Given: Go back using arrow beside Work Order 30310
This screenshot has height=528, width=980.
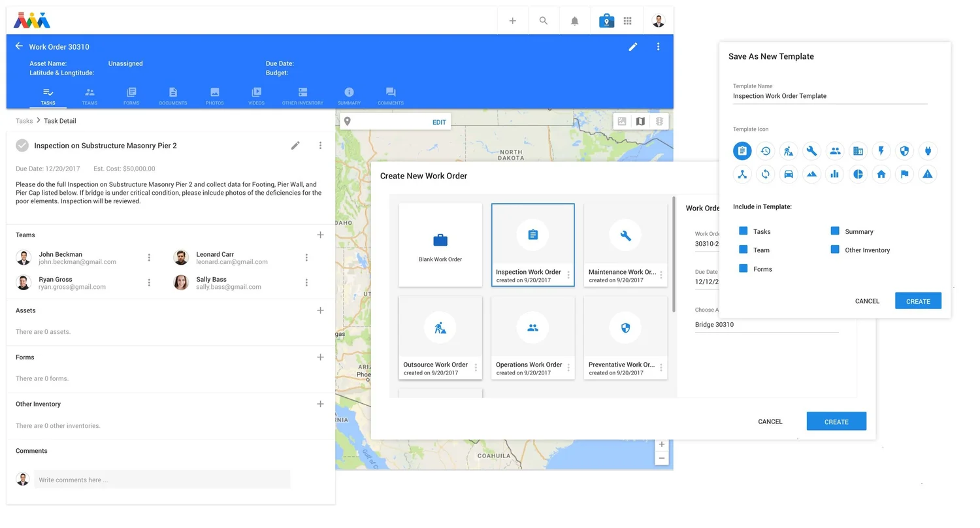Looking at the screenshot, I should click(19, 46).
